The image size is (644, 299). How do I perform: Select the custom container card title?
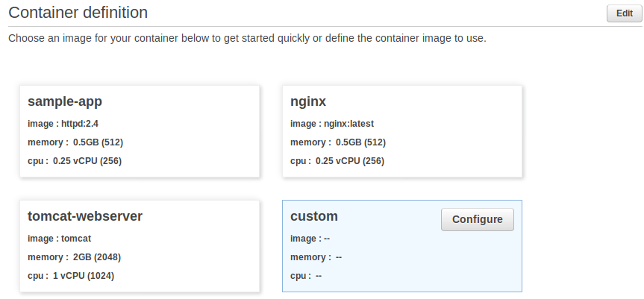(313, 216)
